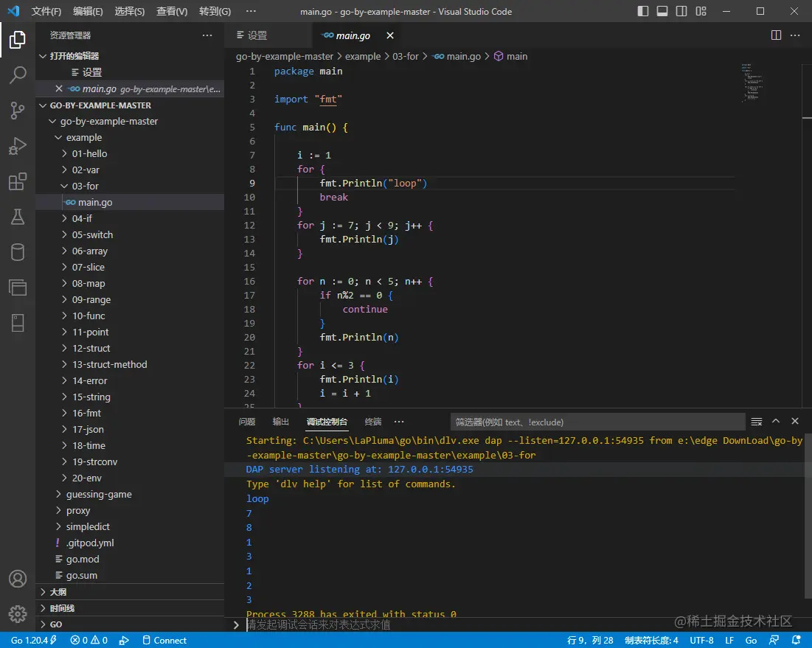Open the 文件(F) menu
812x648 pixels.
(x=46, y=11)
